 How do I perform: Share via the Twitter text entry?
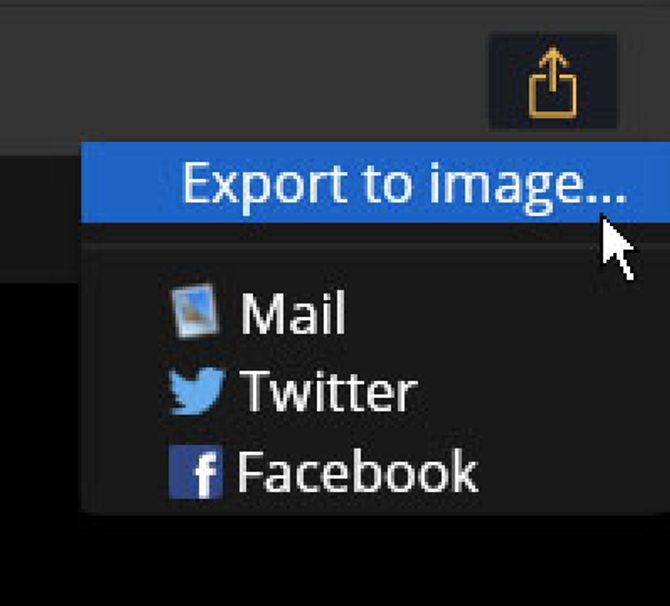pos(328,391)
